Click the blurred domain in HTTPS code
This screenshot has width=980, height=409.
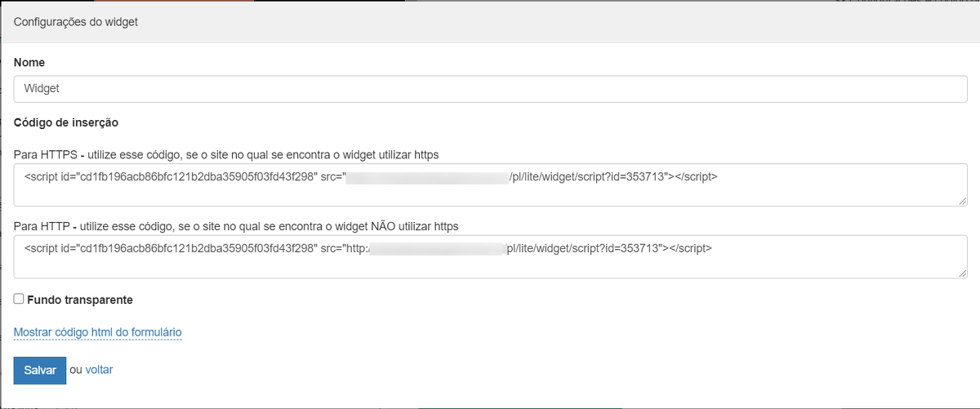(427, 176)
